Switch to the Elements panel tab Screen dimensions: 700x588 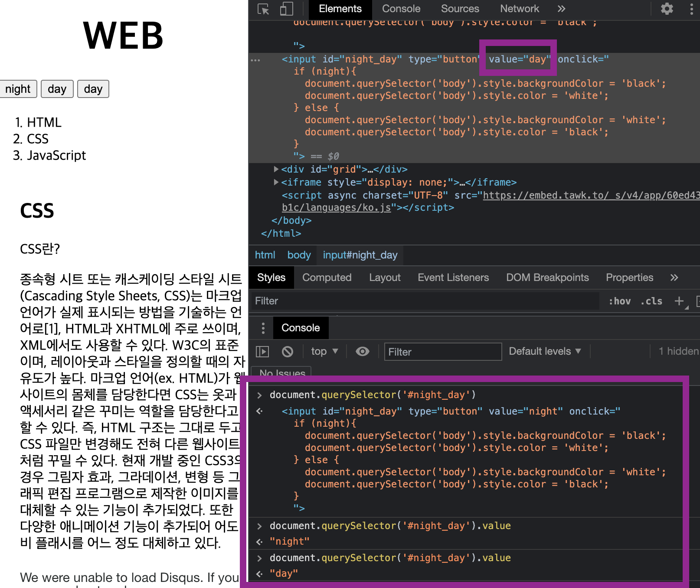coord(340,9)
